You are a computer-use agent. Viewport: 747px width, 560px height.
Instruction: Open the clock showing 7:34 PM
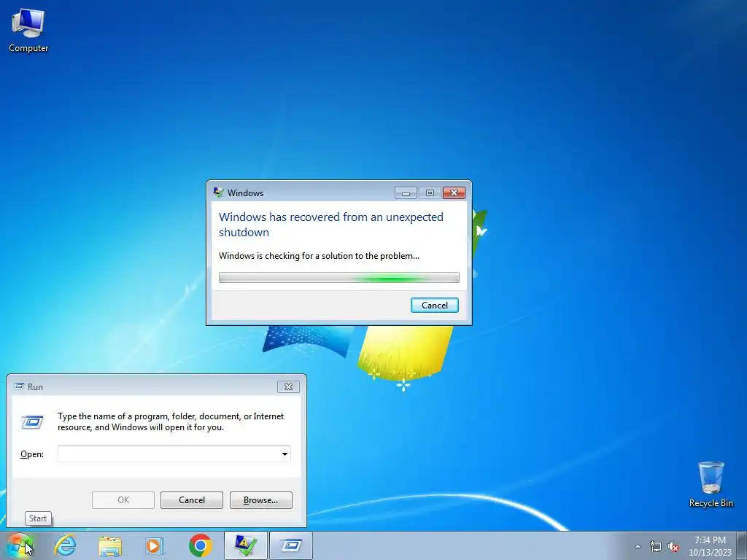tap(710, 546)
